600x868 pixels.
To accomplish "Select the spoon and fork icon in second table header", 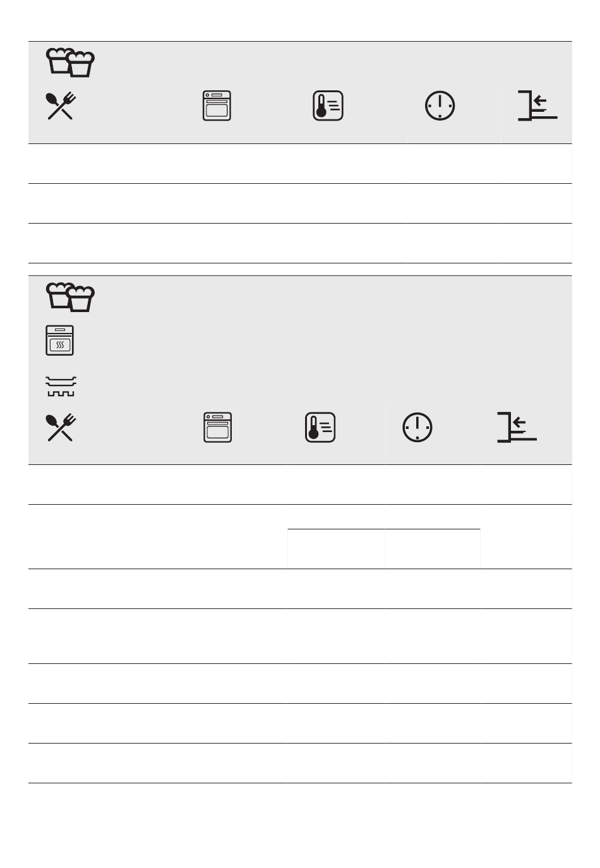I will coord(61,427).
